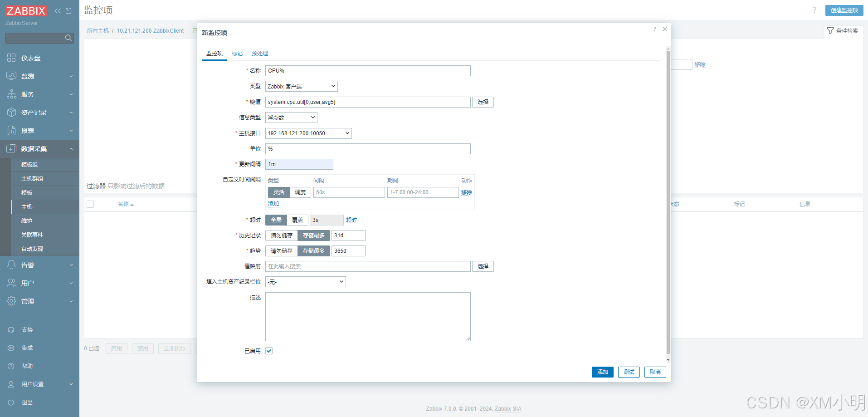Open the 类型 Zabbix 客户端 dropdown
Screen dimensions: 868x417
point(302,86)
